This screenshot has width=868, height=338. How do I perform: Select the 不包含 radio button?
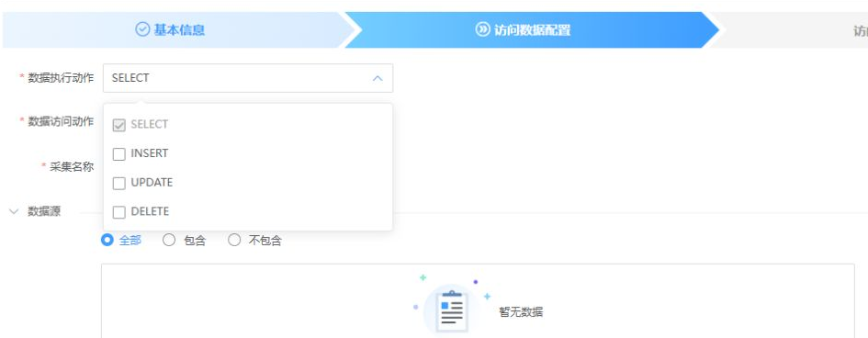click(x=235, y=240)
